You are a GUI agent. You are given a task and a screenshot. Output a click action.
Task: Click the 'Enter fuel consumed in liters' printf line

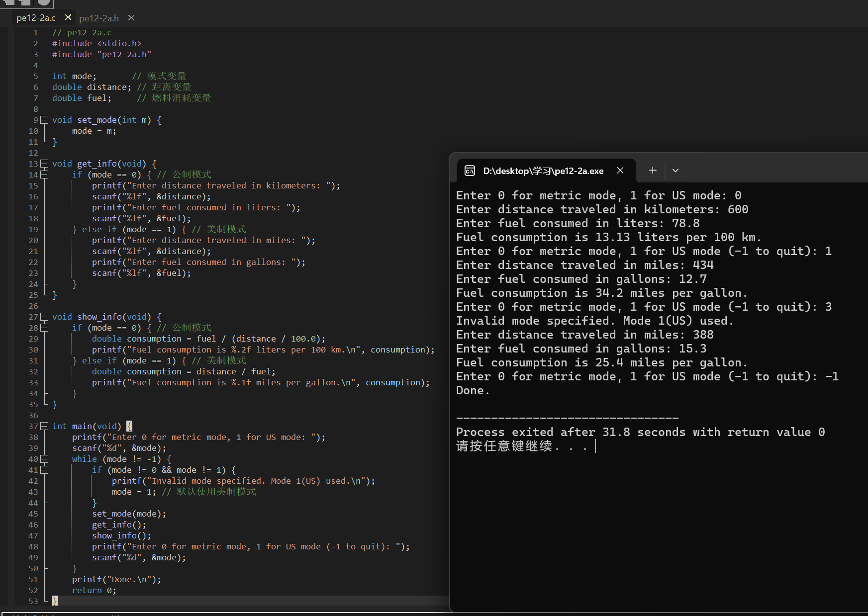click(196, 207)
